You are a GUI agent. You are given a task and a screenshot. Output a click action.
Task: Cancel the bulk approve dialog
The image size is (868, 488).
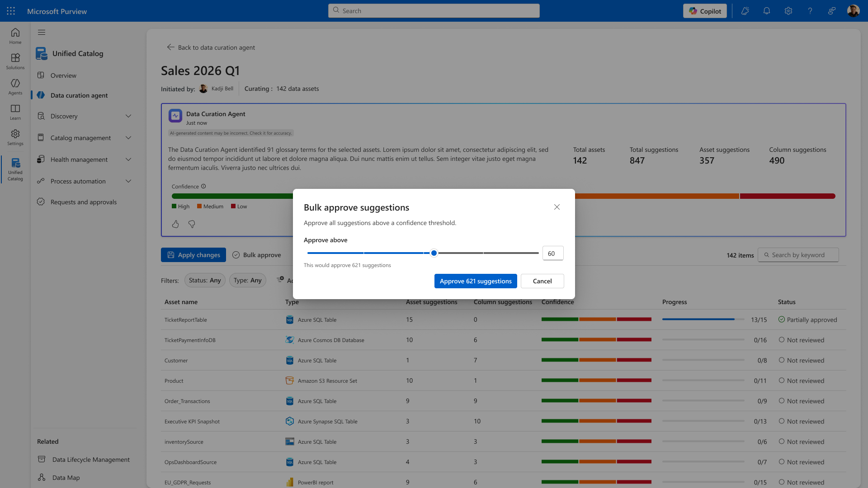542,281
